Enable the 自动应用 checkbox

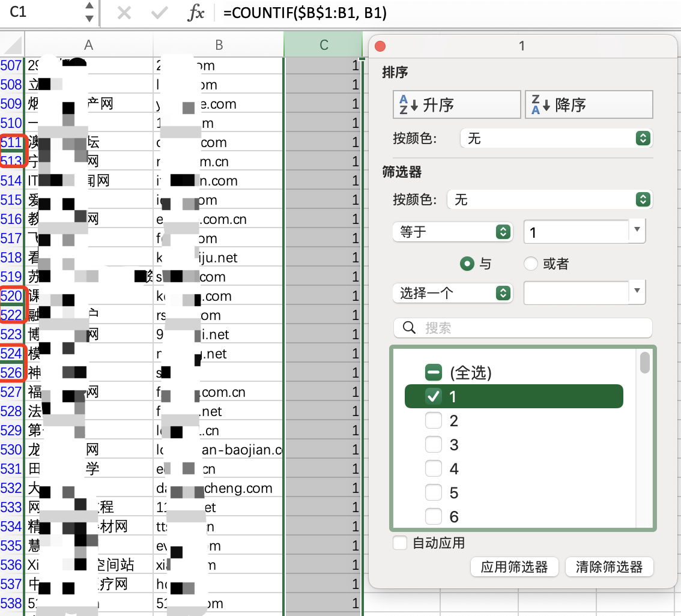(x=400, y=543)
